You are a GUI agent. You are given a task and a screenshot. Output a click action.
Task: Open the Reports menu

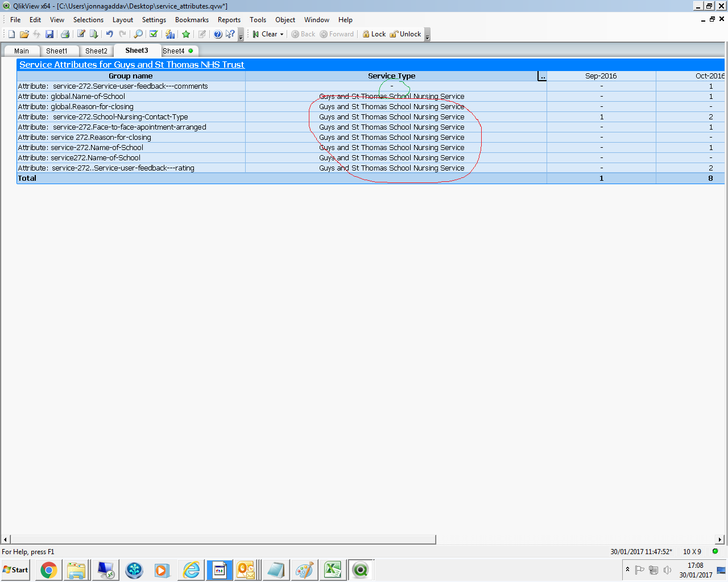click(x=229, y=20)
